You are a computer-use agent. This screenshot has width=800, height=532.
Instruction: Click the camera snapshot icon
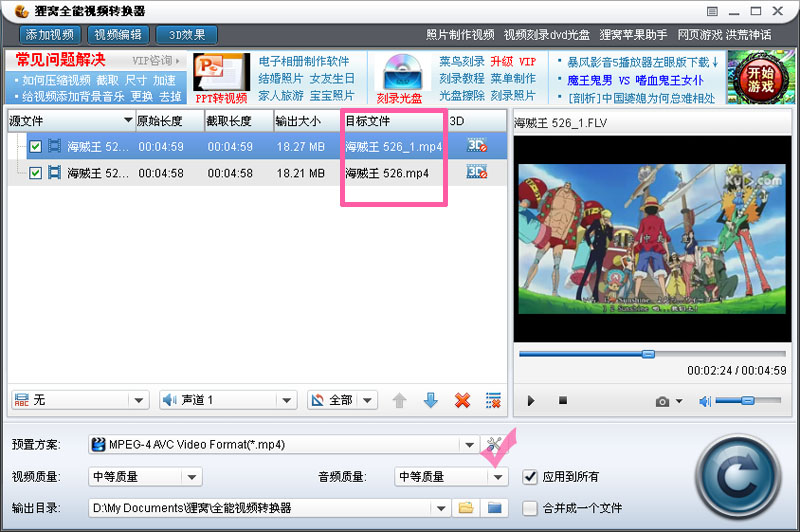pyautogui.click(x=662, y=401)
